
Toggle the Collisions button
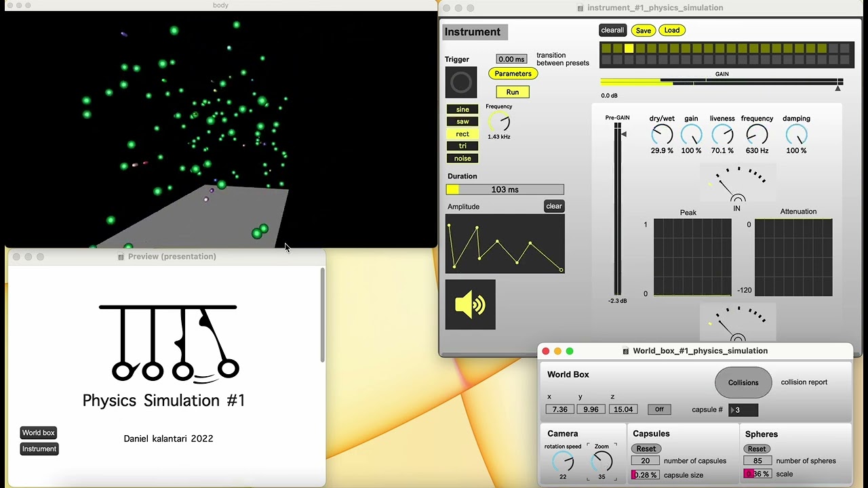point(743,382)
